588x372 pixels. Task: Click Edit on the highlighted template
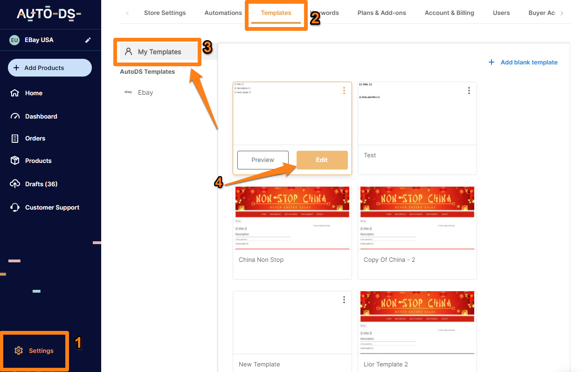click(x=322, y=160)
